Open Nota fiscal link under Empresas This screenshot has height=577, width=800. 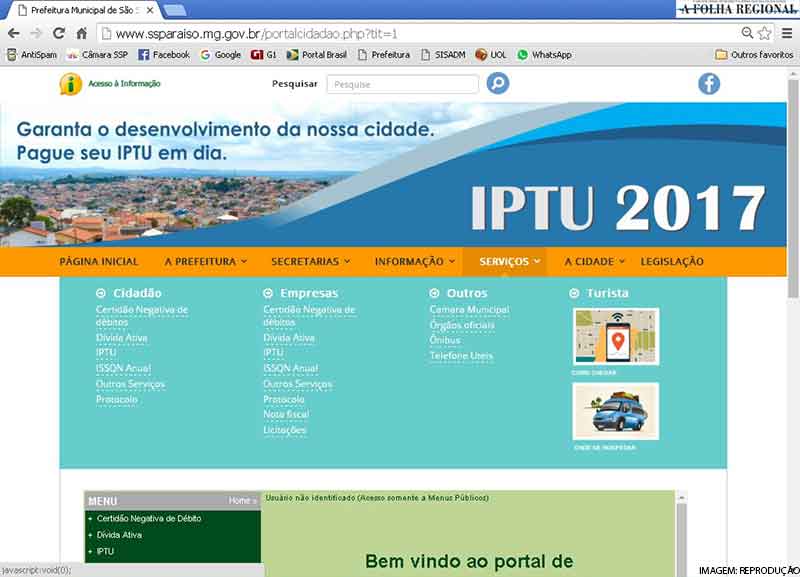point(286,414)
